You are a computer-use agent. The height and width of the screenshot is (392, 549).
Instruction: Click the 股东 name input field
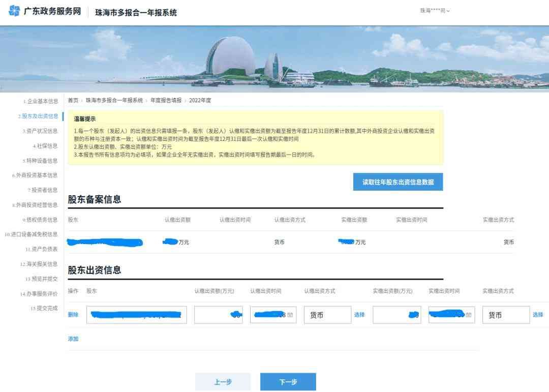136,315
